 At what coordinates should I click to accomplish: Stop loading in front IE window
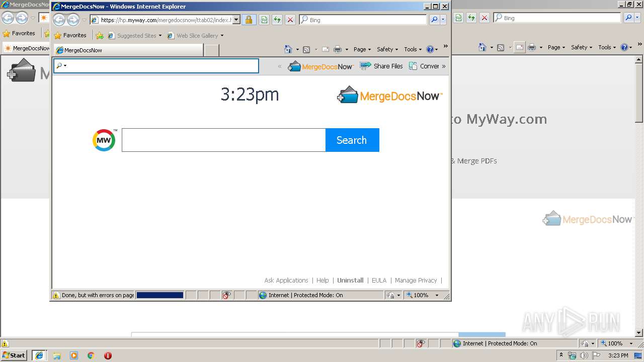[290, 20]
